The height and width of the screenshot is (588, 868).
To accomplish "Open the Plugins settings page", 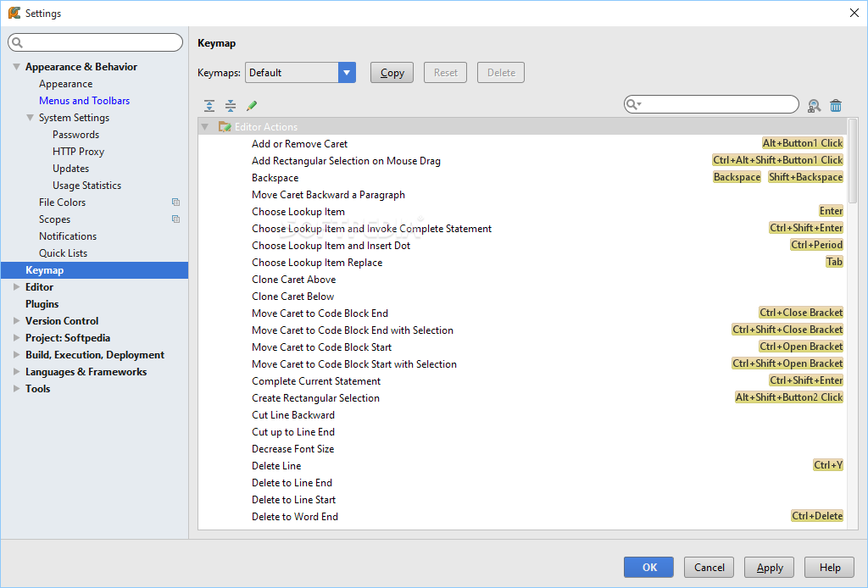I will pyautogui.click(x=42, y=304).
